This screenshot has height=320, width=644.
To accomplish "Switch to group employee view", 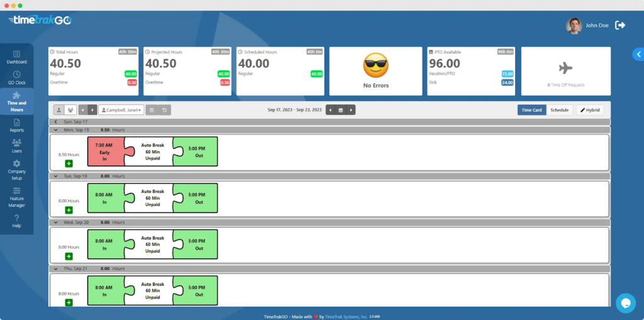I will pos(70,109).
